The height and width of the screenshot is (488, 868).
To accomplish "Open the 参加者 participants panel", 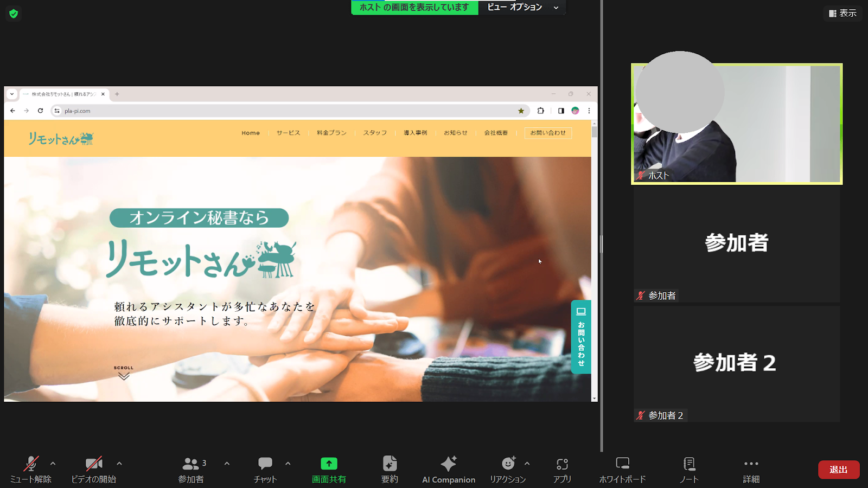I will (191, 470).
